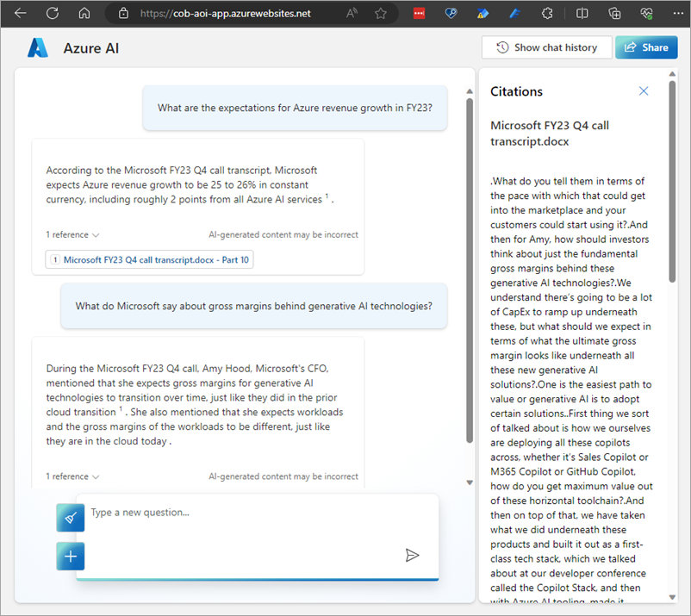The height and width of the screenshot is (616, 691).
Task: Click chat scrollbar up arrow
Action: (470, 91)
